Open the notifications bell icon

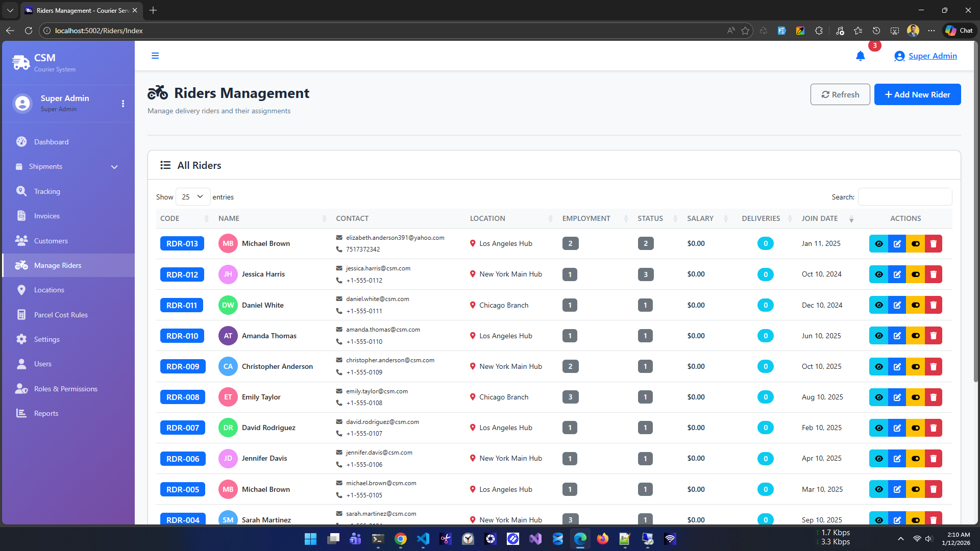click(860, 56)
